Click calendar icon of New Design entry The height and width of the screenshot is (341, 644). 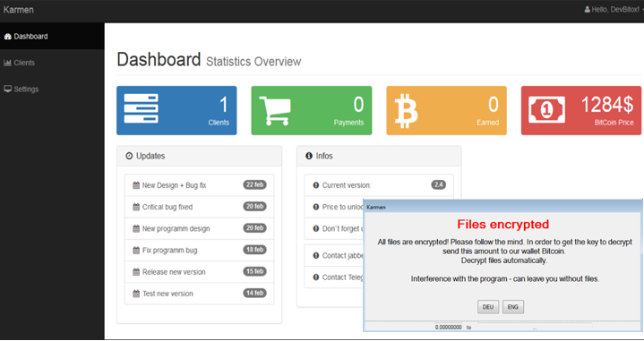pyautogui.click(x=136, y=185)
